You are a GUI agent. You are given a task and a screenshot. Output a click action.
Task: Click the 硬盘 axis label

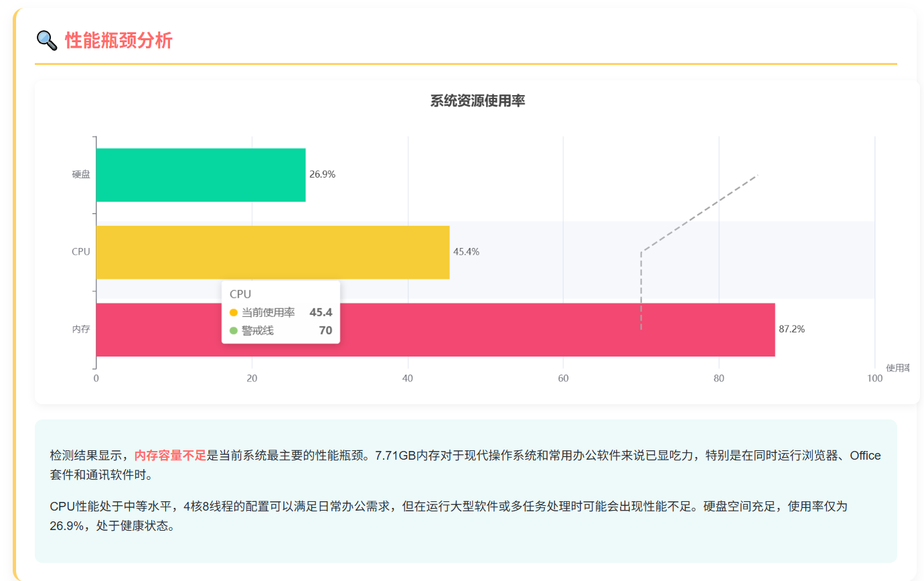coord(81,174)
